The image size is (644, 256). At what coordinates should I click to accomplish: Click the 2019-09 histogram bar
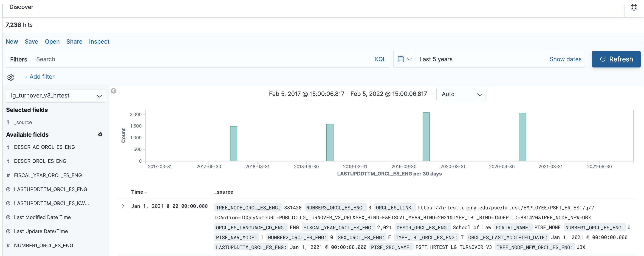[x=426, y=137]
